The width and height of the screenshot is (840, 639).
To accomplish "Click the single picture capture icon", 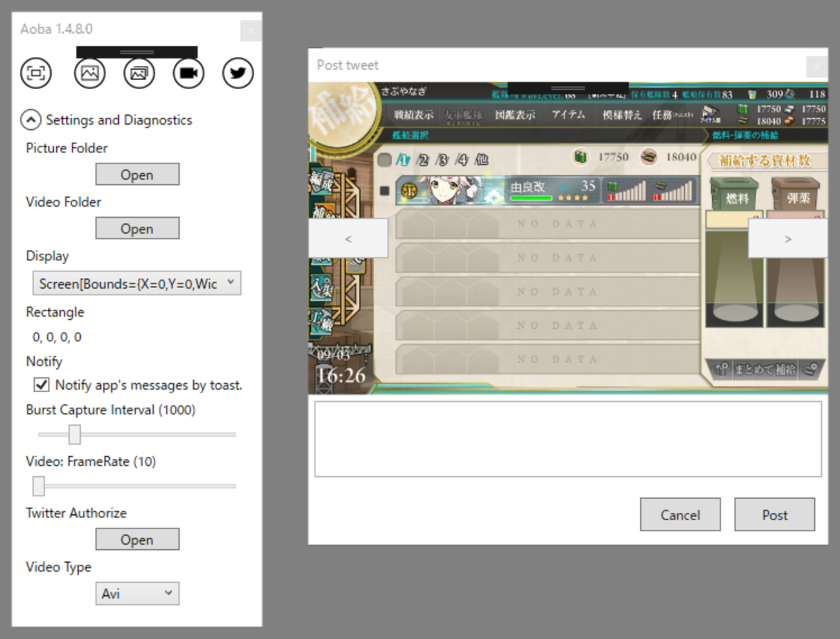I will click(90, 73).
